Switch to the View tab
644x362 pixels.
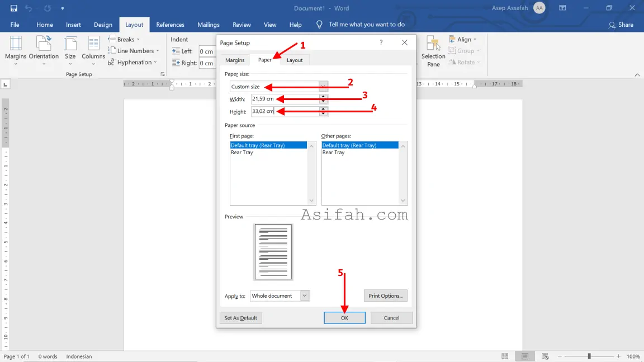point(270,25)
